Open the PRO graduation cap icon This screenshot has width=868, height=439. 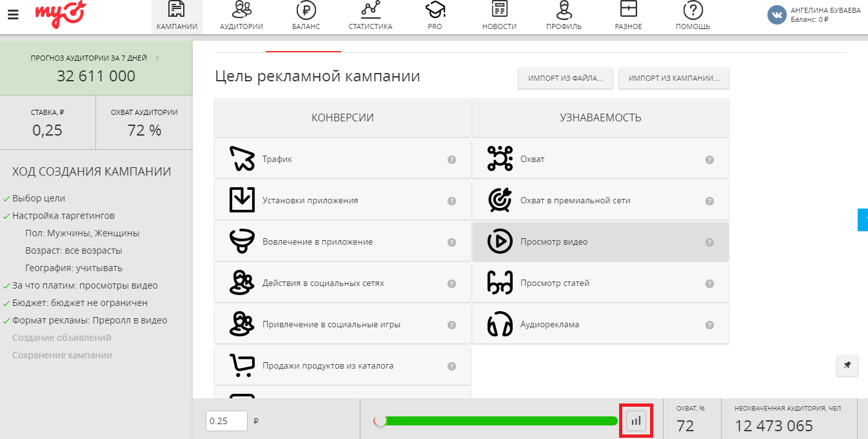click(x=434, y=10)
